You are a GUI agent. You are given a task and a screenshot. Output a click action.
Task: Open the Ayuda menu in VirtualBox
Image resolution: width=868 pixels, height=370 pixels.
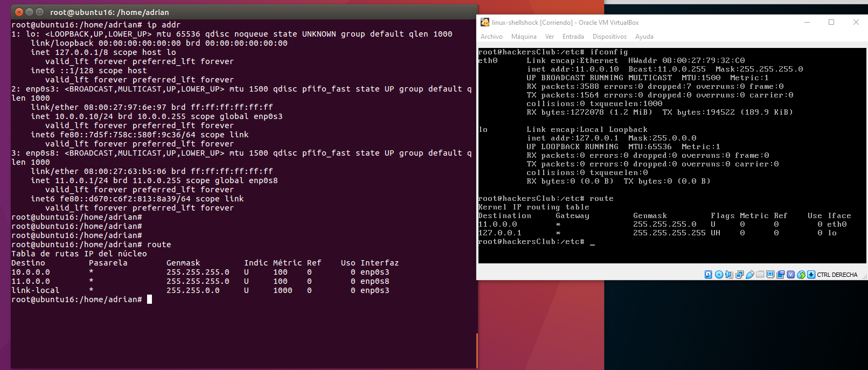click(x=644, y=37)
